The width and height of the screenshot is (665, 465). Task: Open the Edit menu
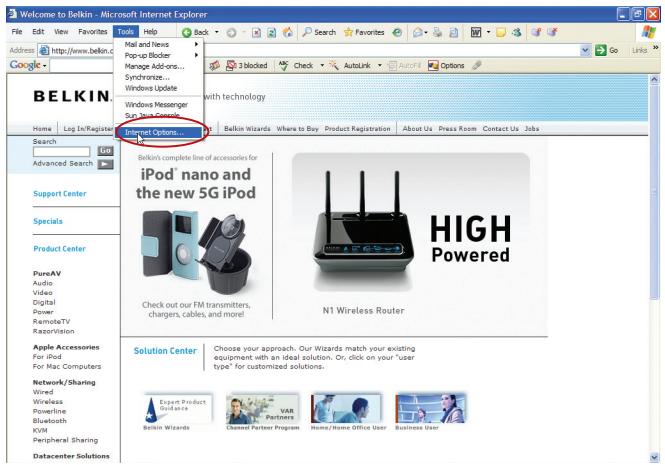tap(38, 32)
